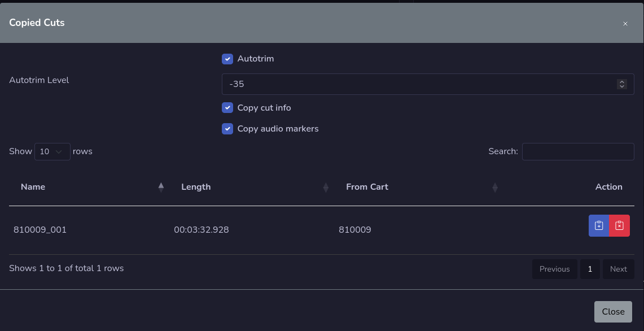Click the Previous pagination button

coord(554,269)
